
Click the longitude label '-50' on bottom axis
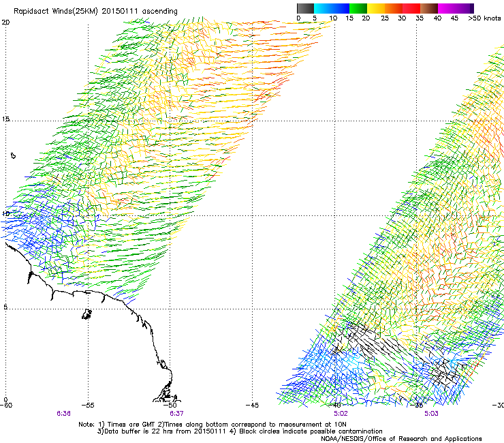pos(170,405)
